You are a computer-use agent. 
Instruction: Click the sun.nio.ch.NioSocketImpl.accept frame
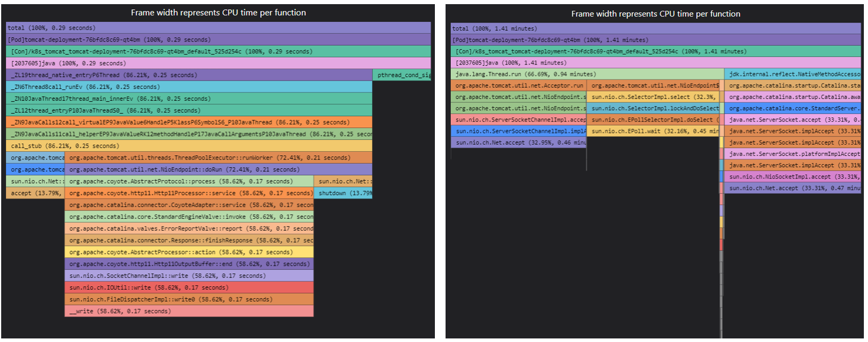coord(793,177)
